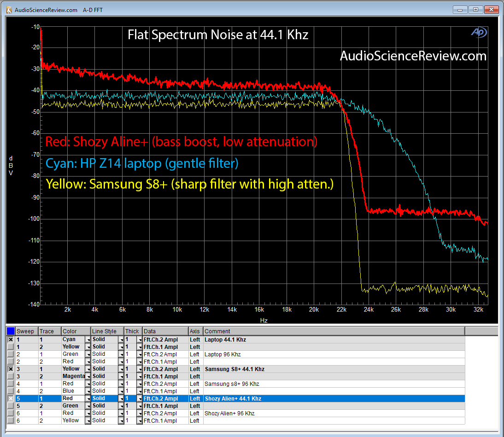
Task: Click the Axis column header
Action: coord(196,331)
